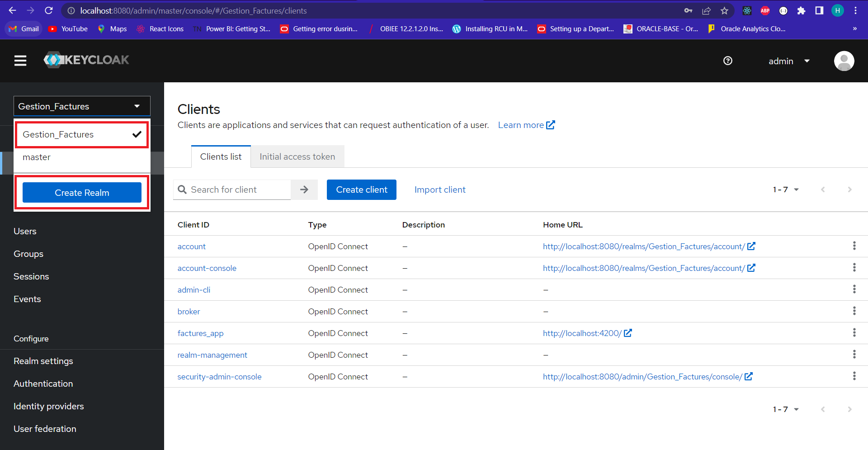Open the hamburger navigation menu
Screen dimensions: 868x450
point(20,61)
